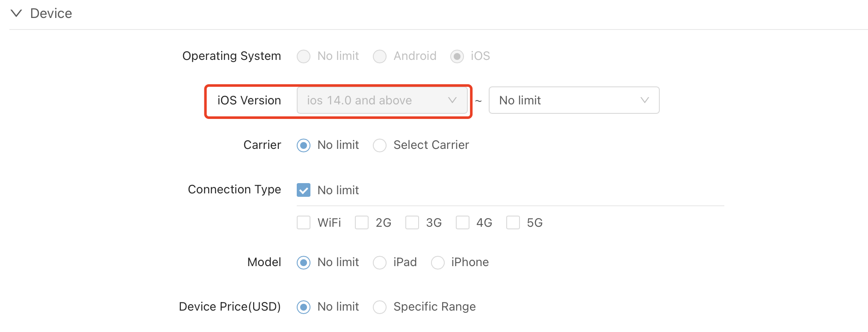Tick the 5G connection checkbox
The height and width of the screenshot is (332, 868).
[x=513, y=222]
